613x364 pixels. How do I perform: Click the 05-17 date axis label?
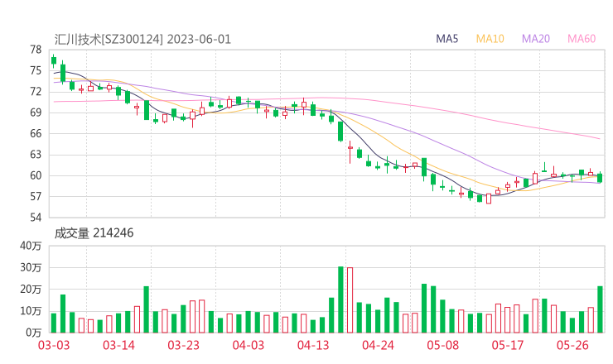click(508, 345)
